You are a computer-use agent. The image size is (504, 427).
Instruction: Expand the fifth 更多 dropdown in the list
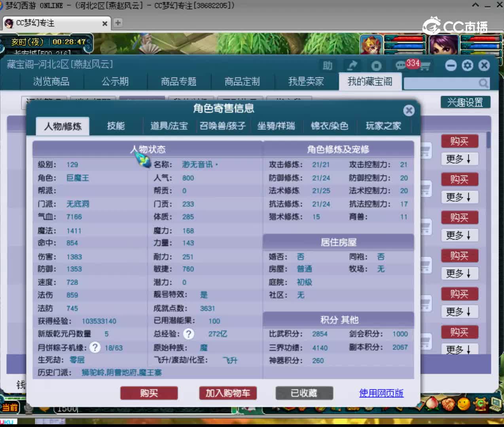coord(460,312)
